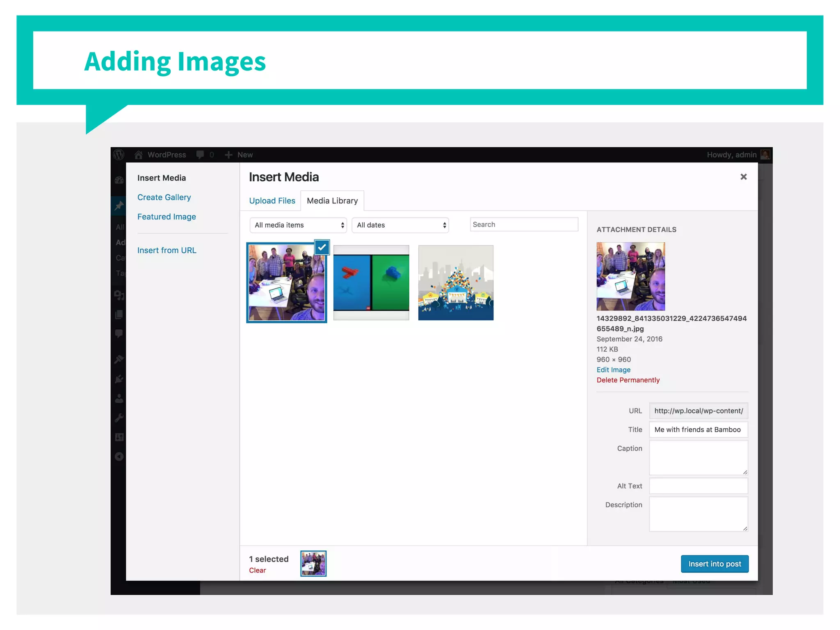Image resolution: width=840 pixels, height=630 pixels.
Task: Open the Plugins plug icon in sidebar
Action: pos(119,379)
